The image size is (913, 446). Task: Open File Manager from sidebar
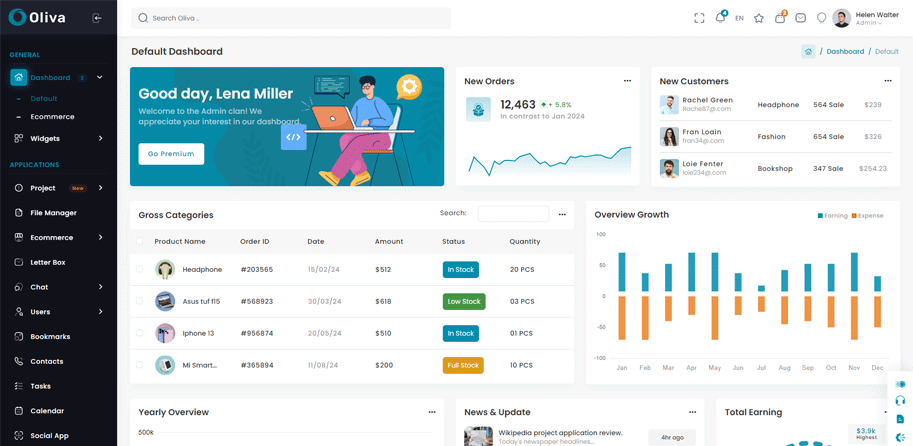[x=53, y=213]
